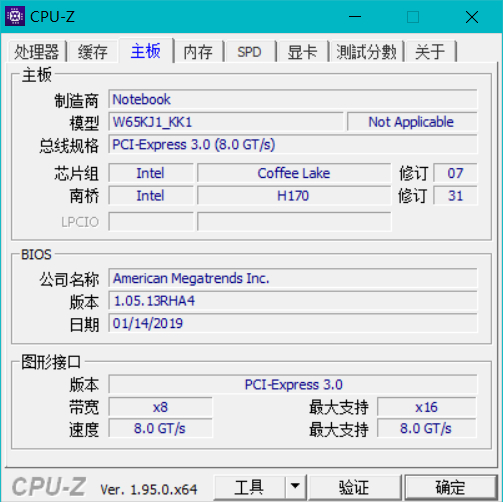Select the 内存 tab
Screen dimensions: 503x502
(198, 52)
